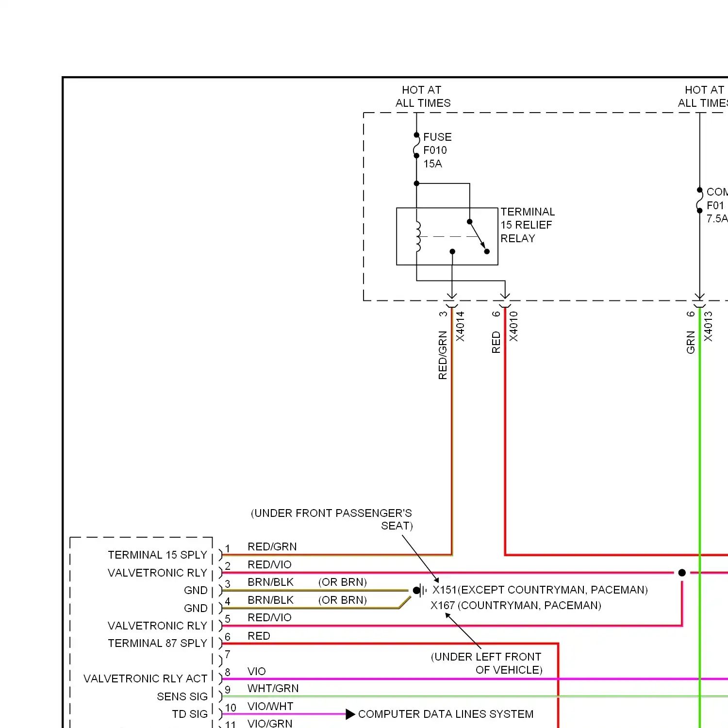Click pin 10 VIO/WHT wire color text
The width and height of the screenshot is (728, 728).
(x=270, y=706)
